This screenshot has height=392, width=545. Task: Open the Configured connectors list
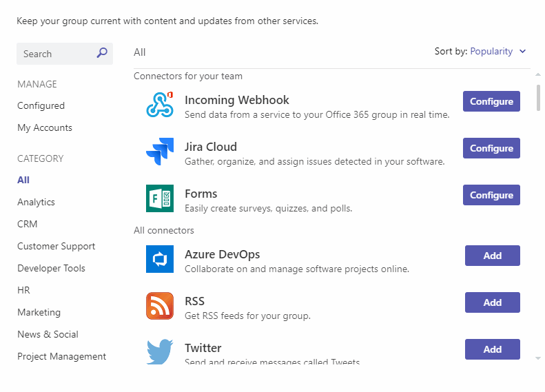point(41,105)
